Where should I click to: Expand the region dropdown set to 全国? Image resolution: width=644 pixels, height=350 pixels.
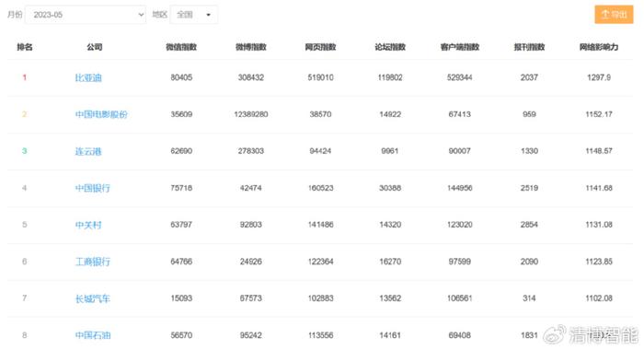point(194,15)
